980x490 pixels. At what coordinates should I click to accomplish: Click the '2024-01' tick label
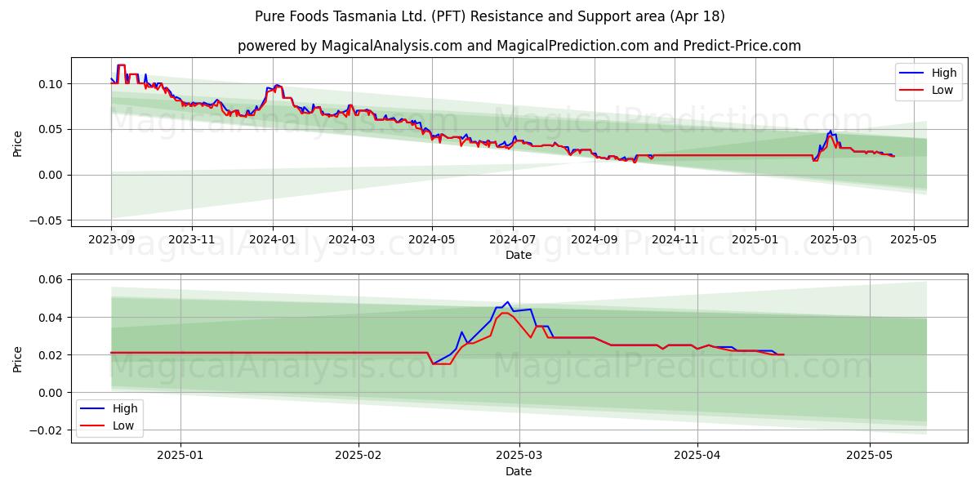pyautogui.click(x=272, y=239)
